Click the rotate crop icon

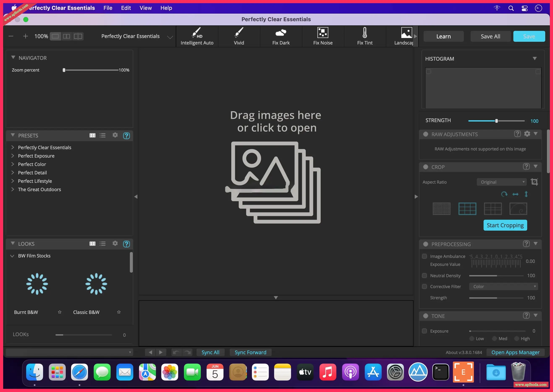pos(504,194)
